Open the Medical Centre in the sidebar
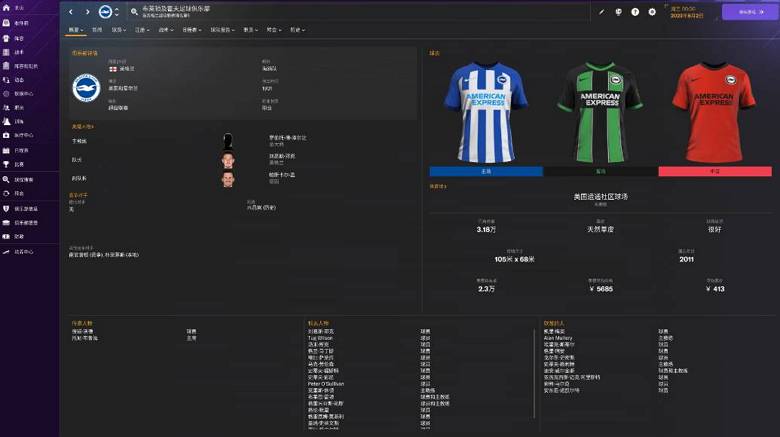Image resolution: width=780 pixels, height=437 pixels. pyautogui.click(x=19, y=135)
